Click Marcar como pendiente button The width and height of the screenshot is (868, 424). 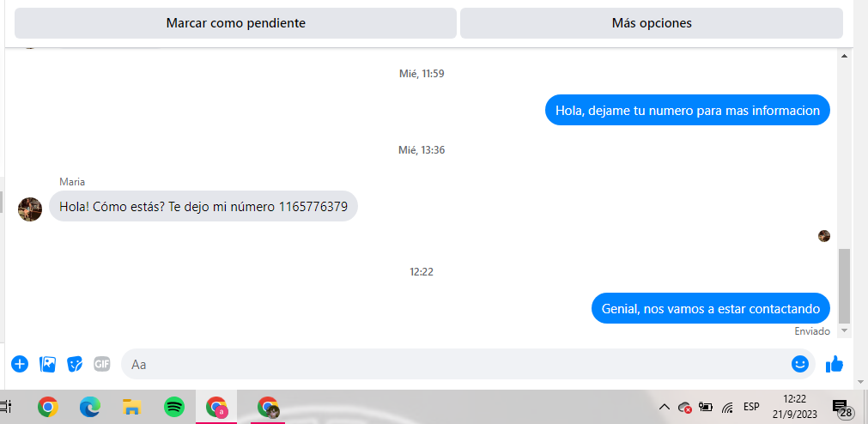point(236,23)
